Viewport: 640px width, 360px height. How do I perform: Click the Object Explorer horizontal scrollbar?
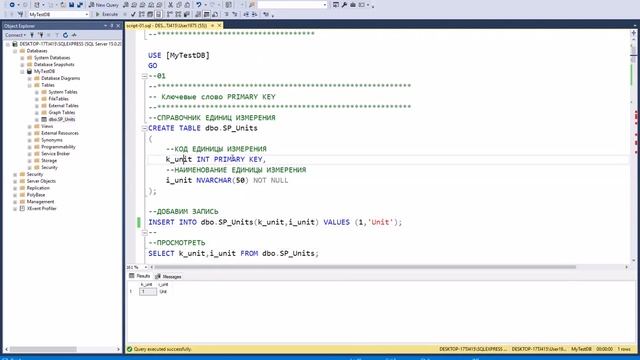tap(43, 349)
